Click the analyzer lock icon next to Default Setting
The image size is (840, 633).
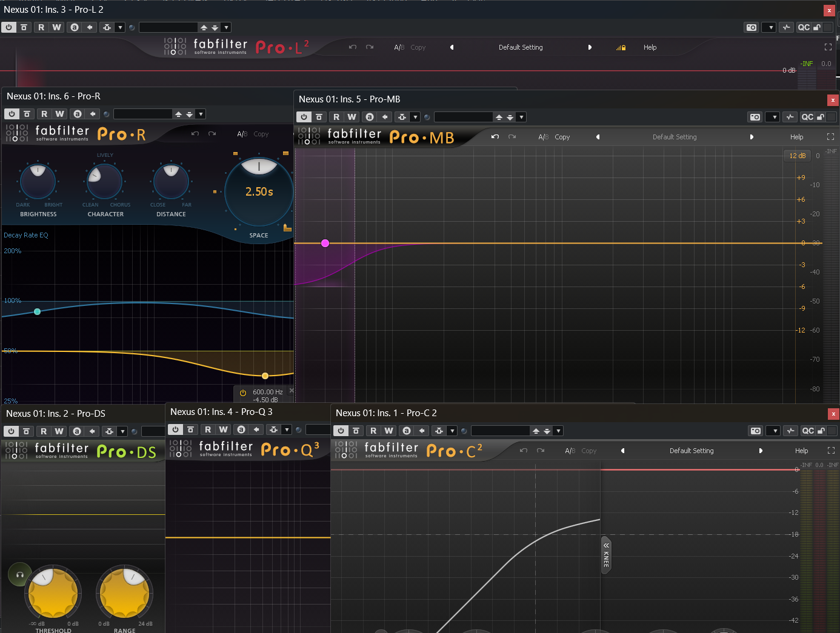click(x=622, y=47)
